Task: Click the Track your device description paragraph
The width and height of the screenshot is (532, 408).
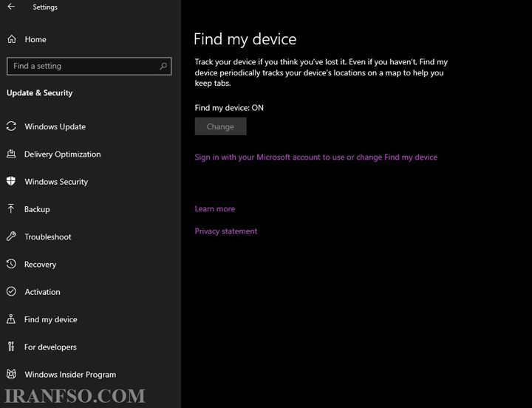Action: tap(321, 72)
